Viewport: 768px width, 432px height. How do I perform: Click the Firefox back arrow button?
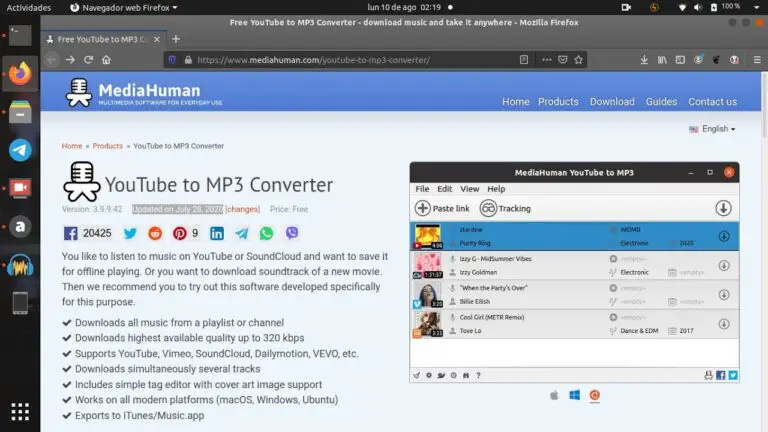coord(52,60)
